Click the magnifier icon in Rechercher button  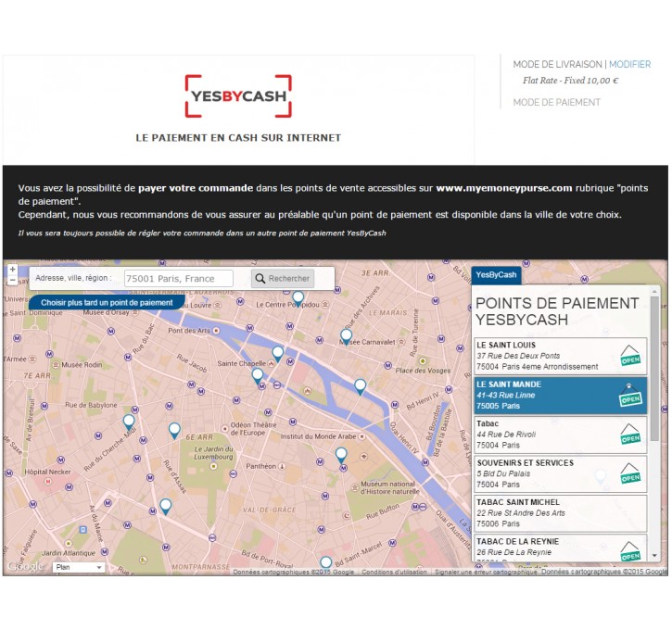point(260,278)
